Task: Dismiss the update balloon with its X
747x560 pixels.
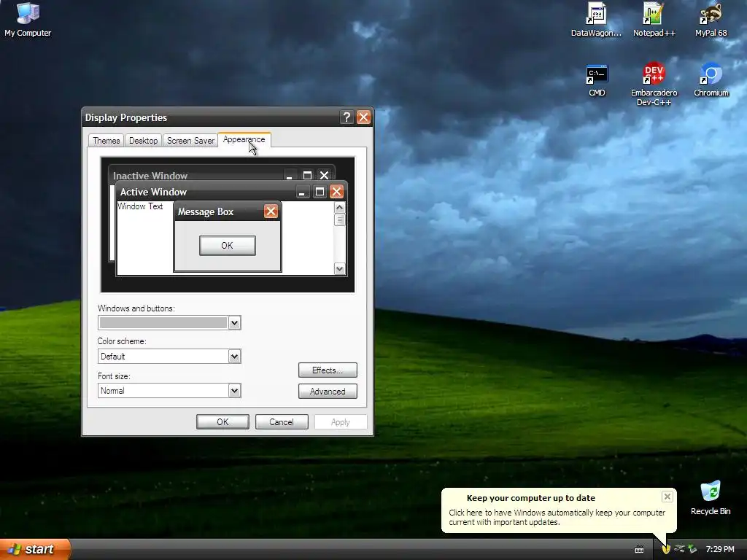Action: click(667, 497)
